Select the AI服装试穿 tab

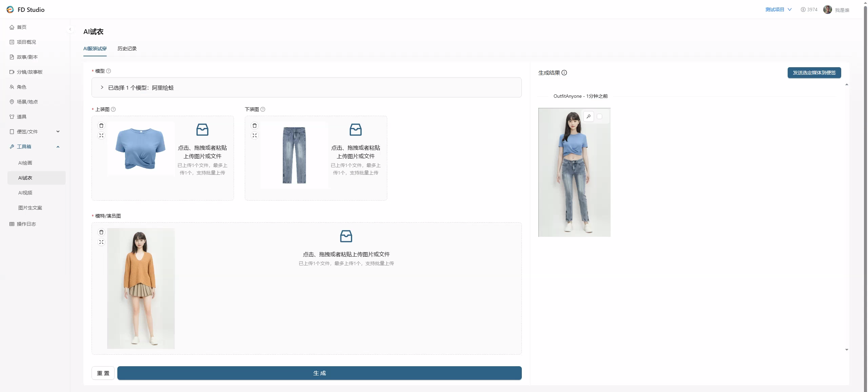95,49
